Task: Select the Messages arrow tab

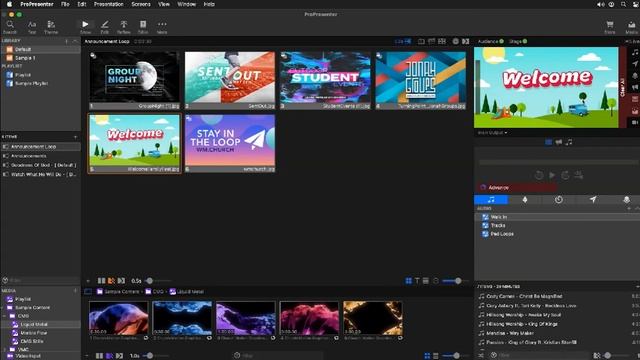Action: click(593, 200)
